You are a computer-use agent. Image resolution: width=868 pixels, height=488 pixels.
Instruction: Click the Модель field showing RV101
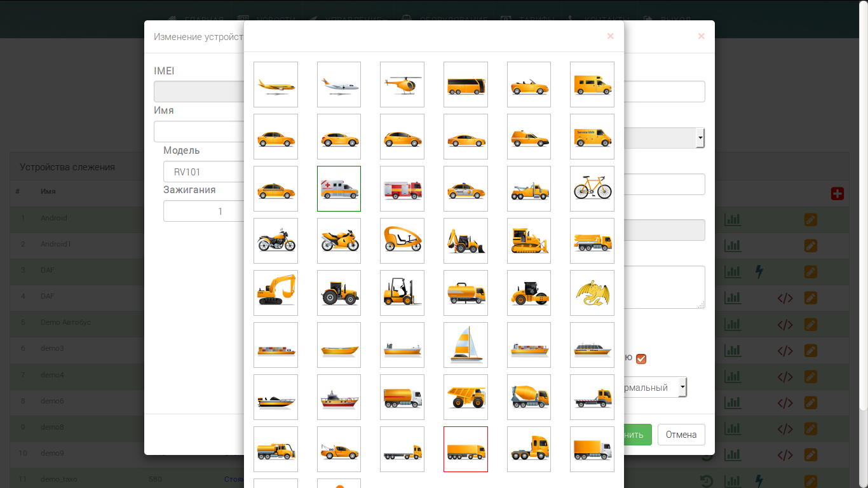tap(204, 172)
